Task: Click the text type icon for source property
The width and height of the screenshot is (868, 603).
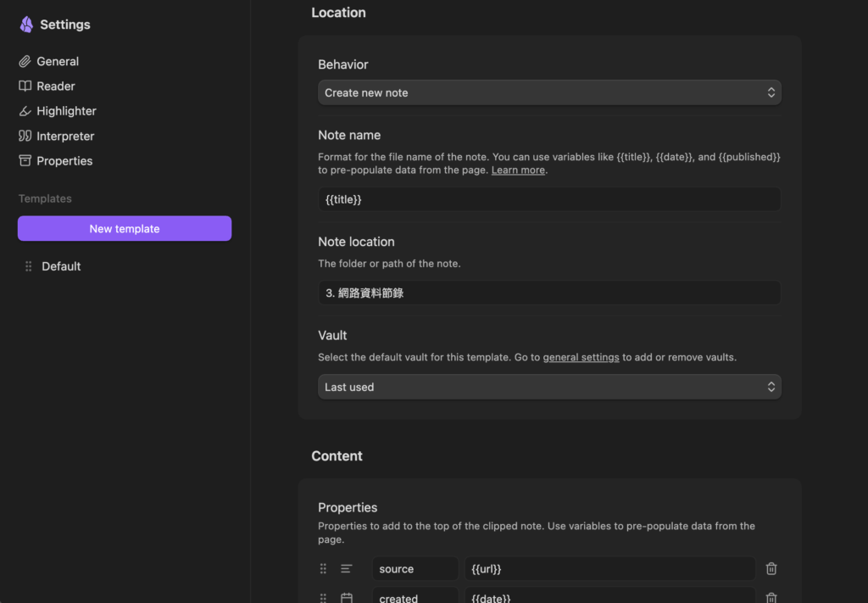Action: 347,569
